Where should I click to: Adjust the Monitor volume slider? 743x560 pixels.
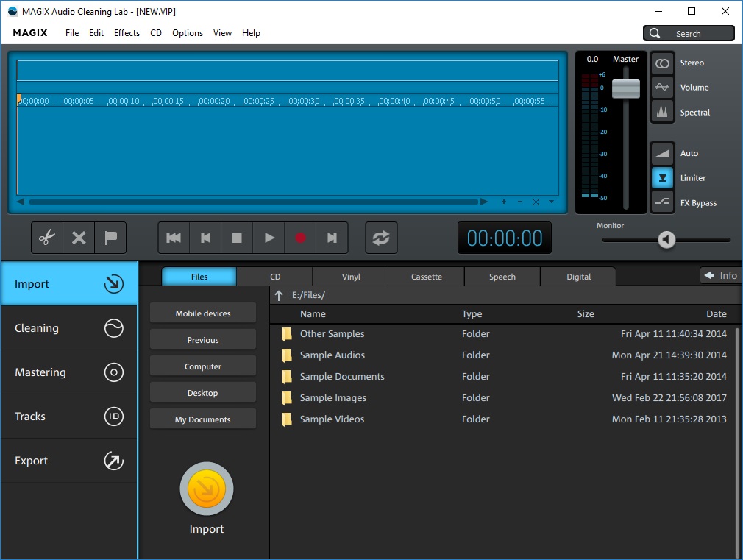tap(666, 239)
